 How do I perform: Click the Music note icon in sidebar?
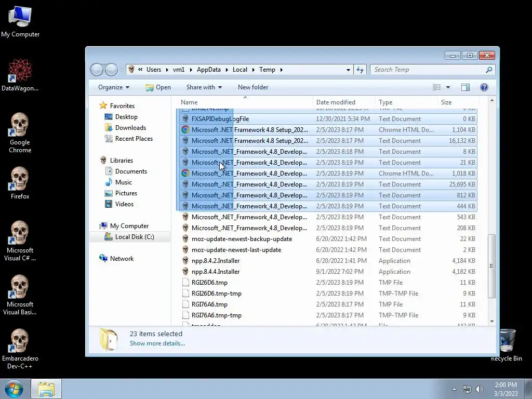pos(109,182)
